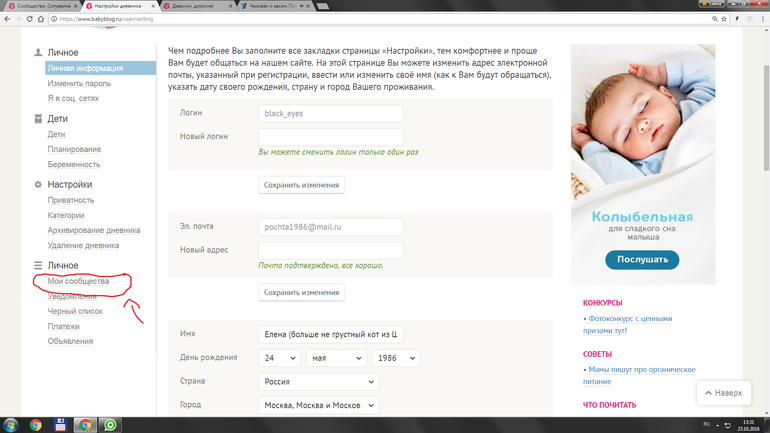Click the gear icon beside Настройки heading

pyautogui.click(x=38, y=185)
